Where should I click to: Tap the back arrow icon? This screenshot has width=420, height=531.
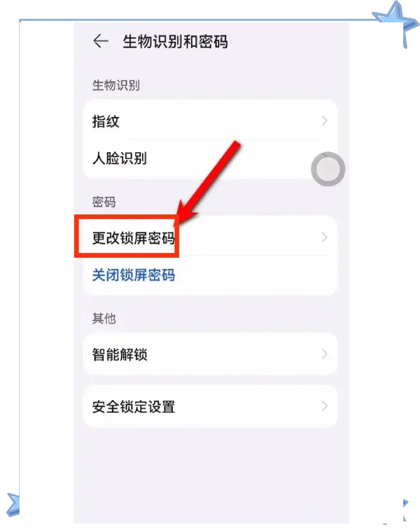[101, 41]
